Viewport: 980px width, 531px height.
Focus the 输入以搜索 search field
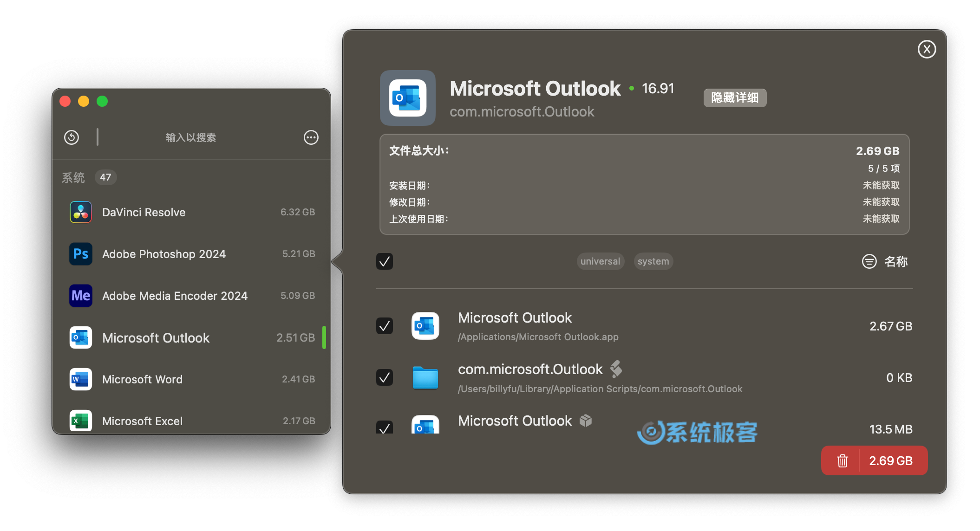coord(191,137)
